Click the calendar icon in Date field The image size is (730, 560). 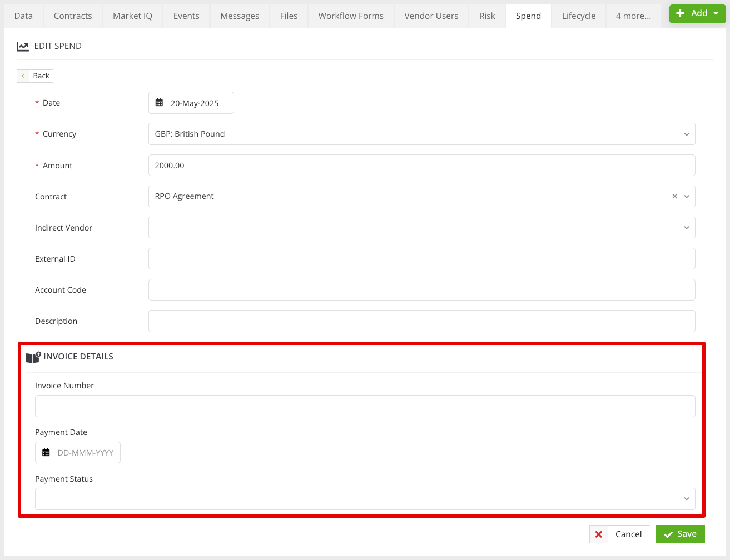tap(159, 103)
